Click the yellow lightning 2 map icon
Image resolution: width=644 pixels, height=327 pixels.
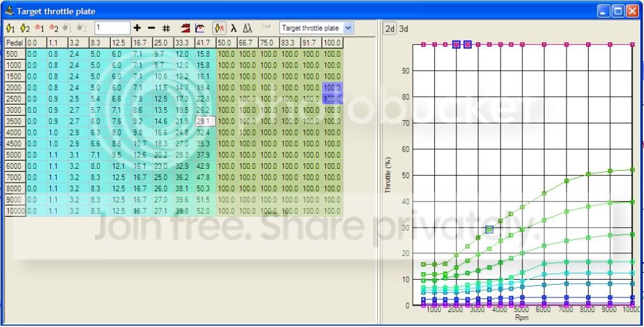coord(25,28)
